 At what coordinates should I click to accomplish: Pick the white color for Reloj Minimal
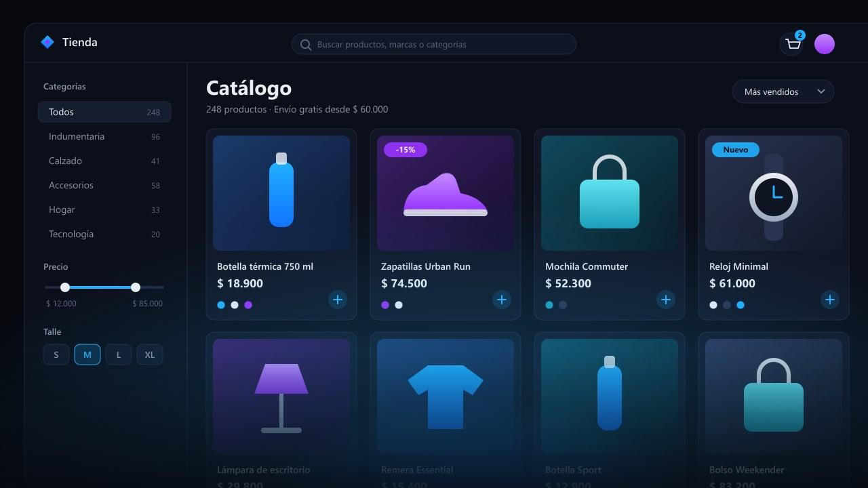[713, 305]
